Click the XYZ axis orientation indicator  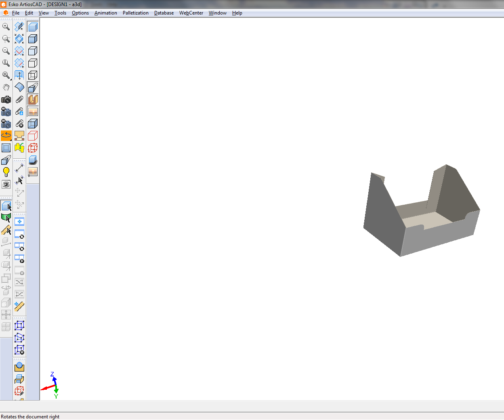pos(50,386)
